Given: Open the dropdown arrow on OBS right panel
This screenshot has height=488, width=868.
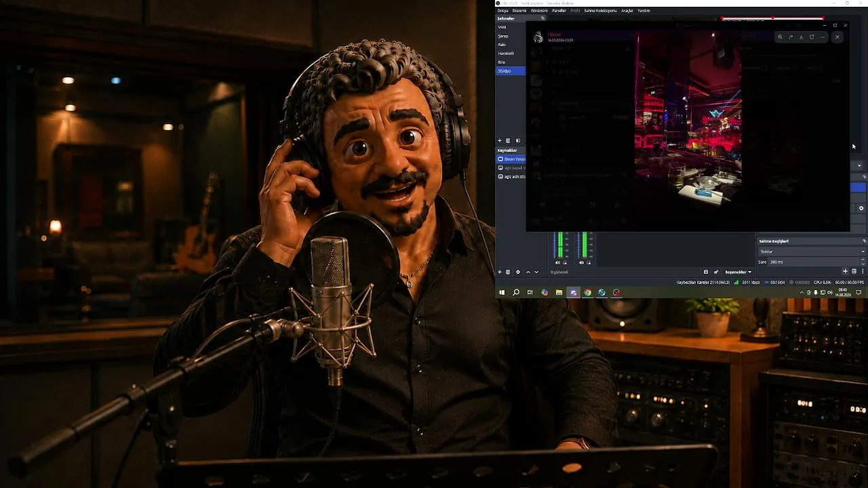Looking at the screenshot, I should coord(859,165).
